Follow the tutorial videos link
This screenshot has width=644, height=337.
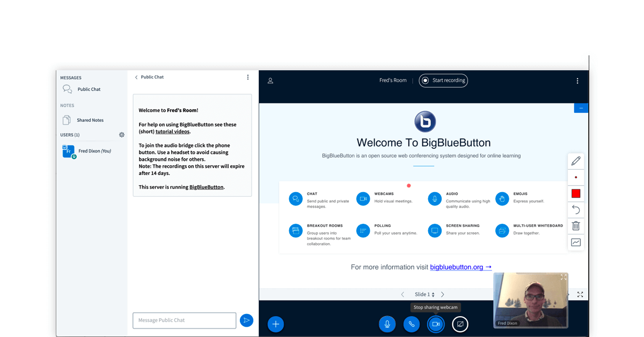172,131
